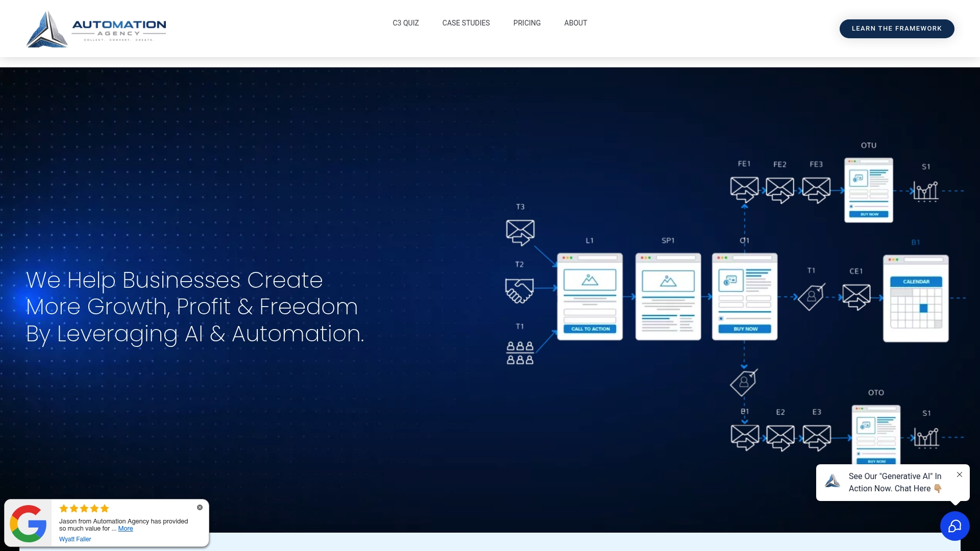The width and height of the screenshot is (980, 551).
Task: Open the Case Studies page
Action: coord(466,23)
